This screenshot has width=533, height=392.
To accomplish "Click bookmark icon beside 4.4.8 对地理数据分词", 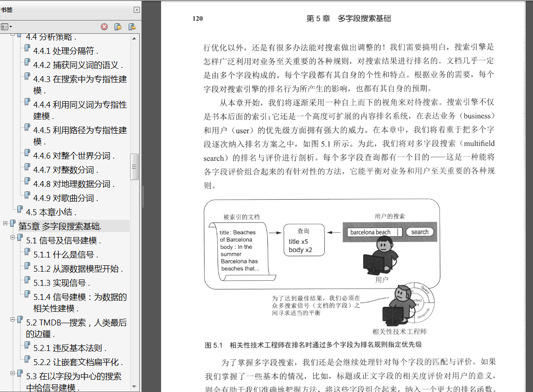I will 27,181.
